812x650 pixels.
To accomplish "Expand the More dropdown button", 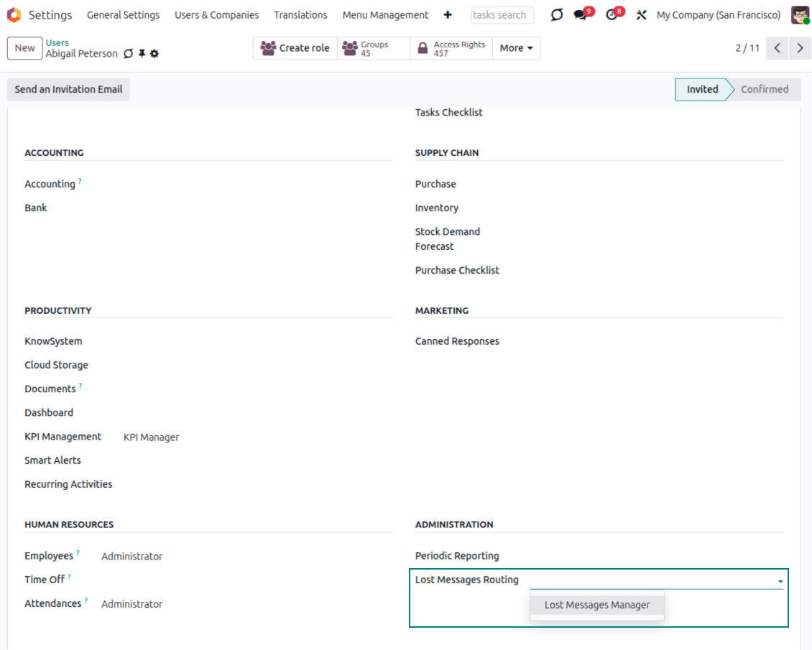I will click(516, 48).
